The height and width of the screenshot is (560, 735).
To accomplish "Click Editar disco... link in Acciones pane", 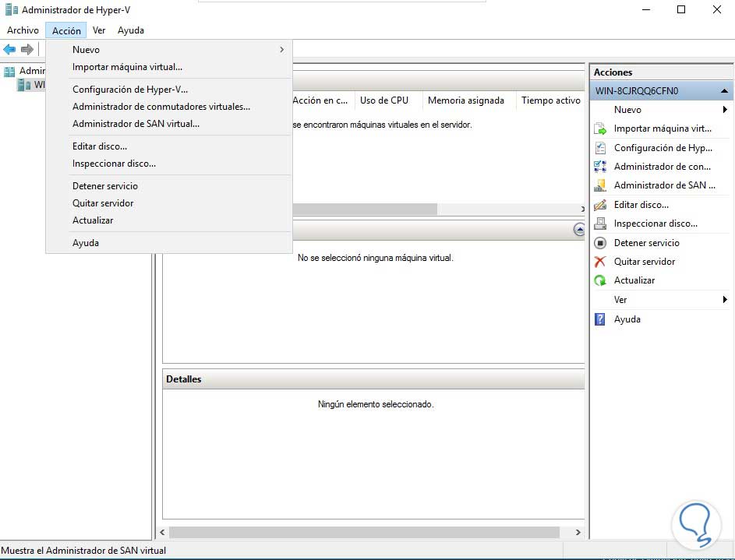I will (x=641, y=205).
